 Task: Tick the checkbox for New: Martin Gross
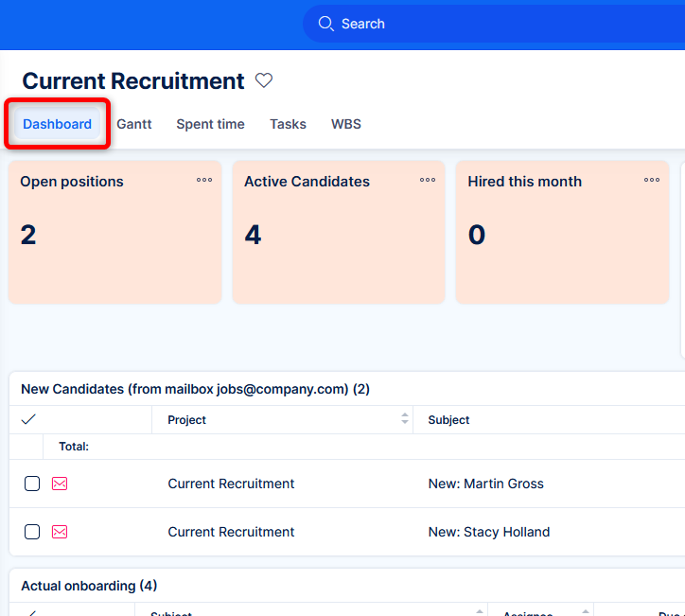point(32,484)
